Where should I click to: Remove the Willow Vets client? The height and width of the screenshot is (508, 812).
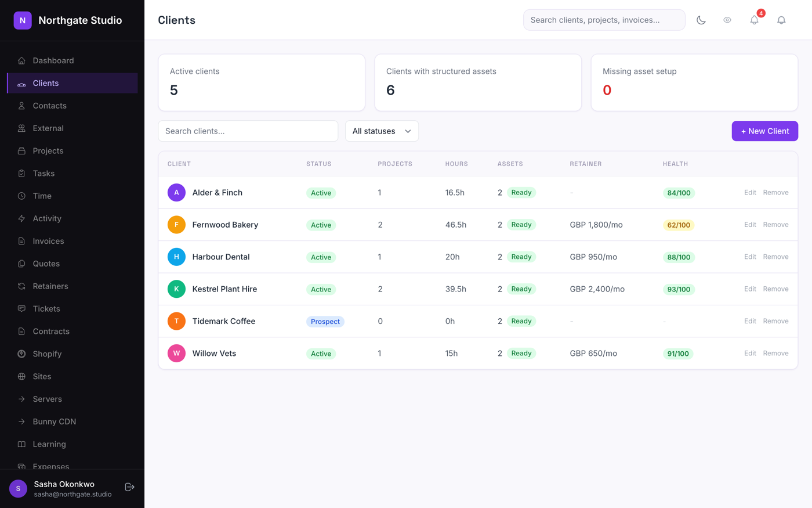(x=775, y=354)
